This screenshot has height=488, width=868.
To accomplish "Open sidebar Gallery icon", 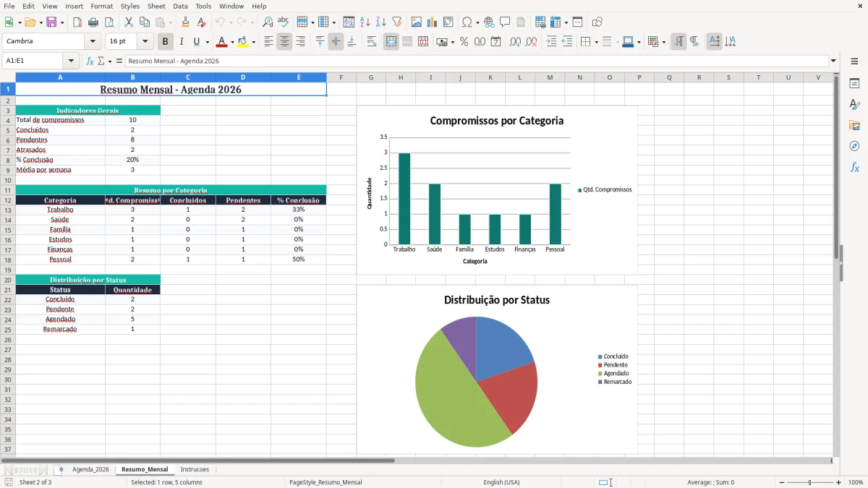I will coord(854,126).
